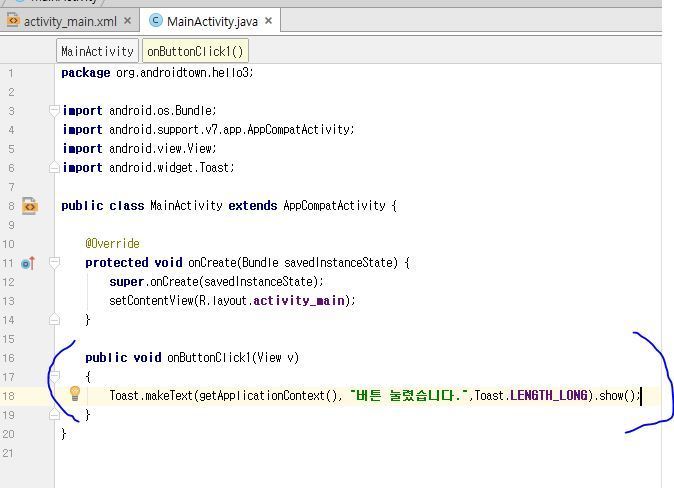Image resolution: width=674 pixels, height=488 pixels.
Task: Click the class icon on MainActivity.java tab
Action: pos(156,20)
